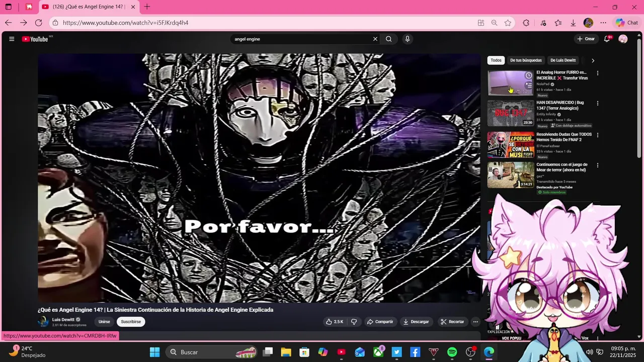
Task: Open options for El Analog Horror FURRO video
Action: click(598, 73)
